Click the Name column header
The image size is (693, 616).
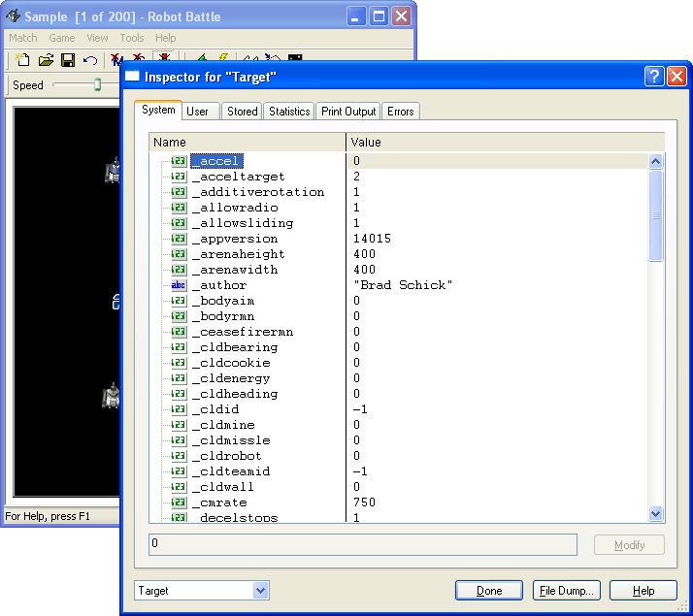pos(247,143)
